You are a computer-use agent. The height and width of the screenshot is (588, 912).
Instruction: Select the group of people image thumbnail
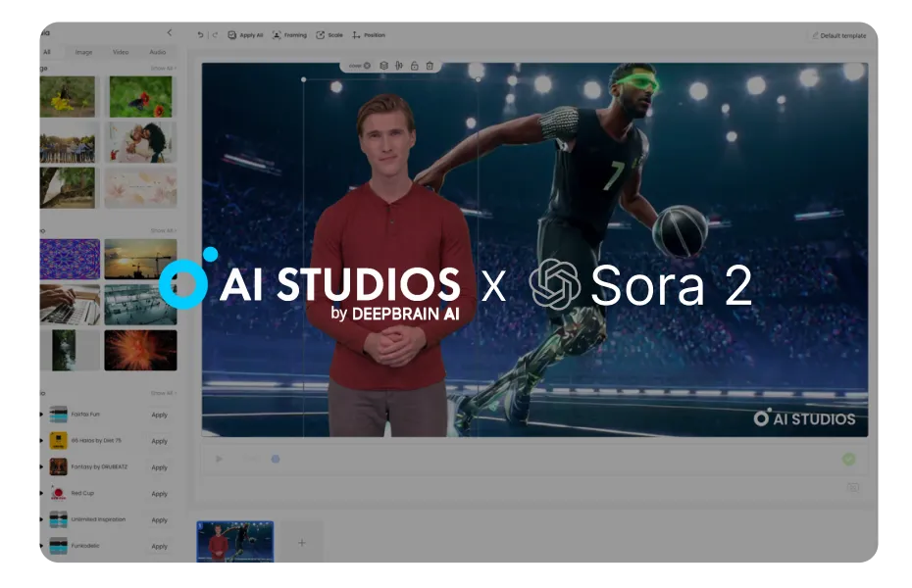tap(68, 142)
